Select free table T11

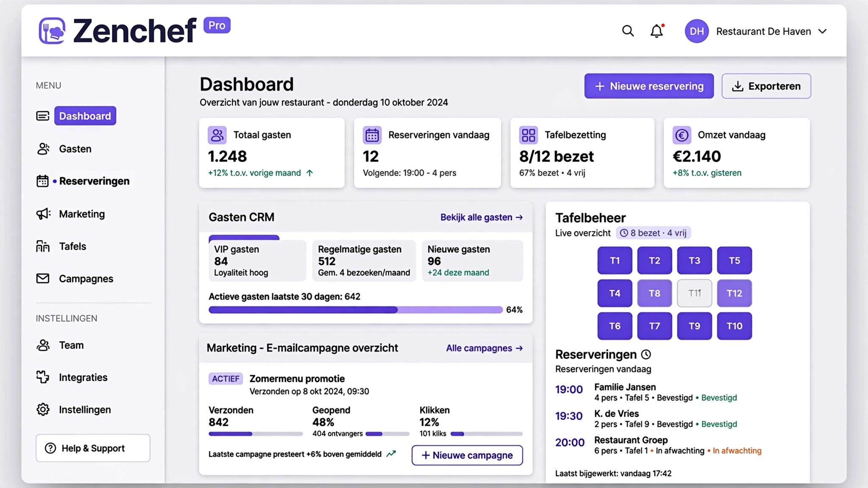click(694, 293)
